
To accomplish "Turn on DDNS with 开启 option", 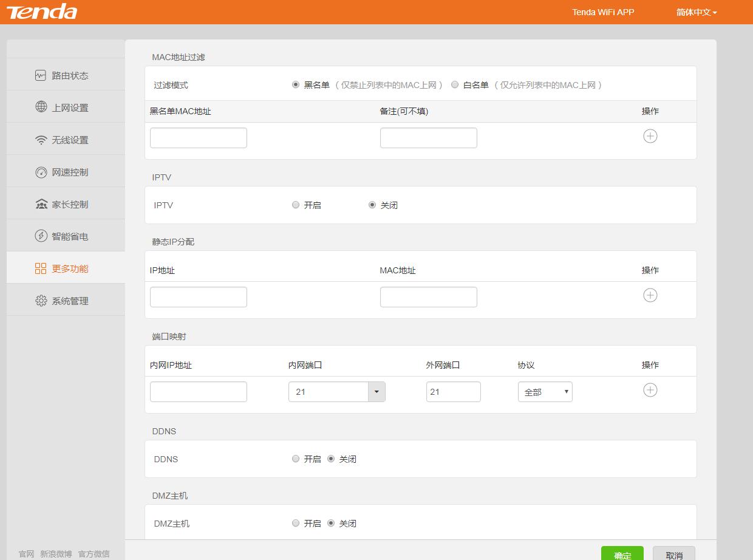I will coord(296,459).
